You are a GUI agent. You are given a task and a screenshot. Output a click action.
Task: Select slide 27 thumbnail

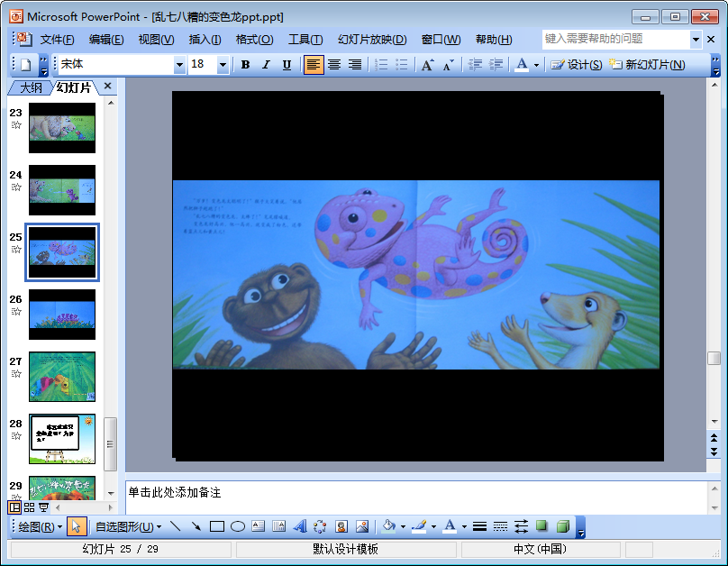click(x=62, y=377)
